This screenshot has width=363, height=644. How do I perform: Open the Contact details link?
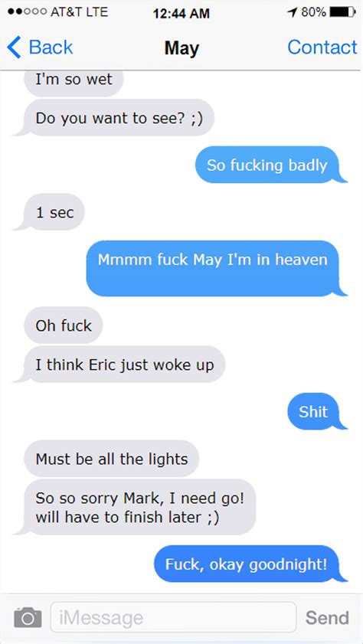point(322,47)
